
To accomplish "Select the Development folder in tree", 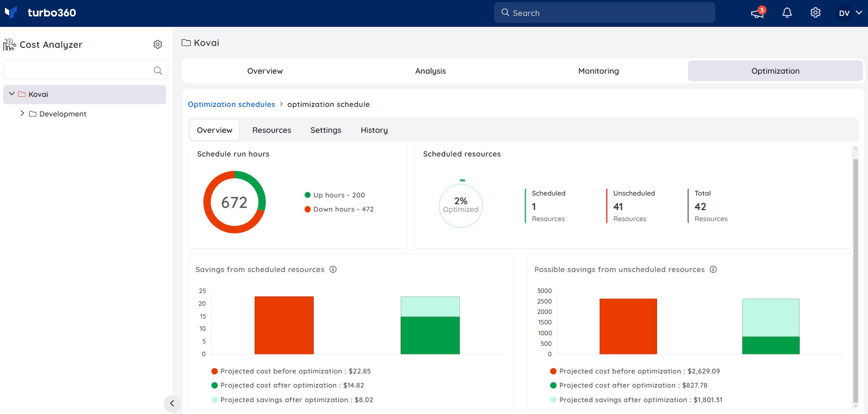I will [x=58, y=114].
